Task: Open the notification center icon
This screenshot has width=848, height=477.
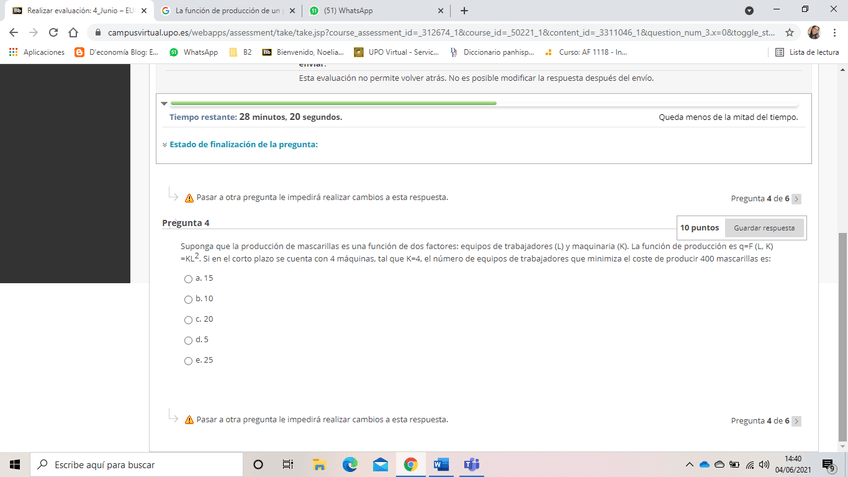Action: click(x=829, y=465)
